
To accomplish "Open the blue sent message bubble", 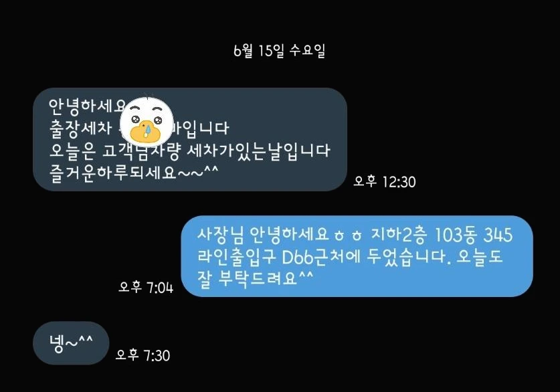I will tap(357, 256).
